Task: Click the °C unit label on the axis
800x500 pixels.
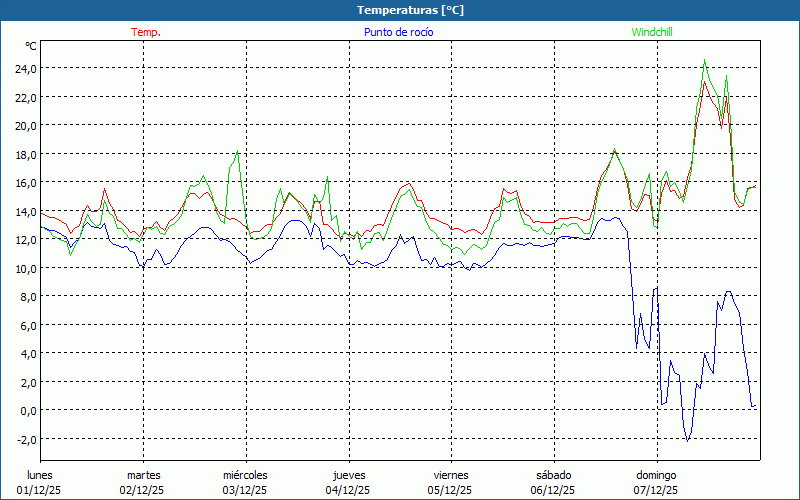Action: 31,46
